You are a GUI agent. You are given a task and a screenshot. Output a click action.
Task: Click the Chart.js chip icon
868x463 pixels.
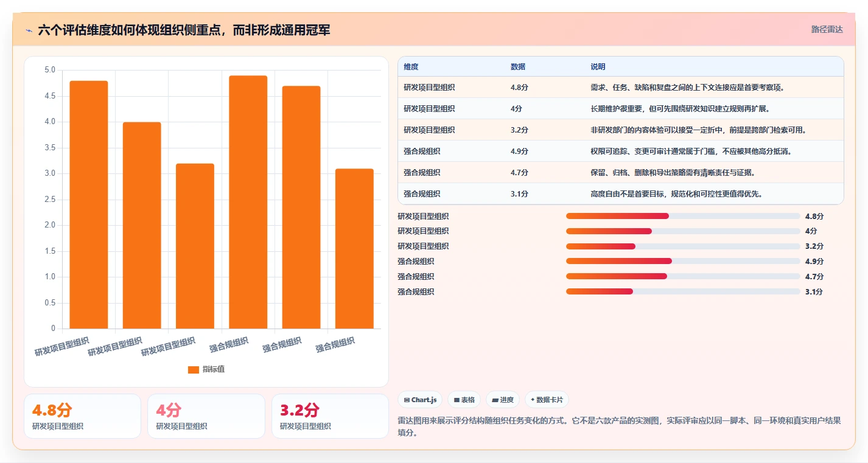tap(407, 400)
